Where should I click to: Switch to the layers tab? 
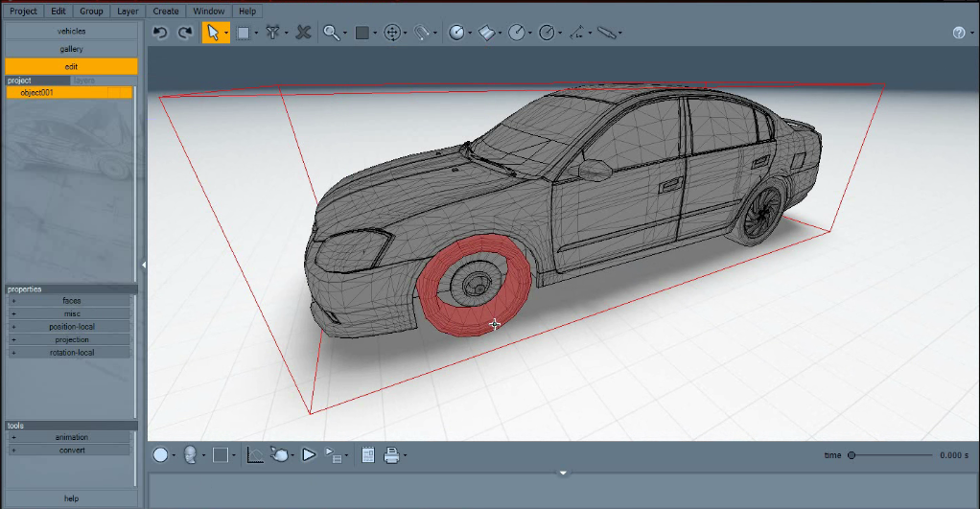tap(84, 81)
